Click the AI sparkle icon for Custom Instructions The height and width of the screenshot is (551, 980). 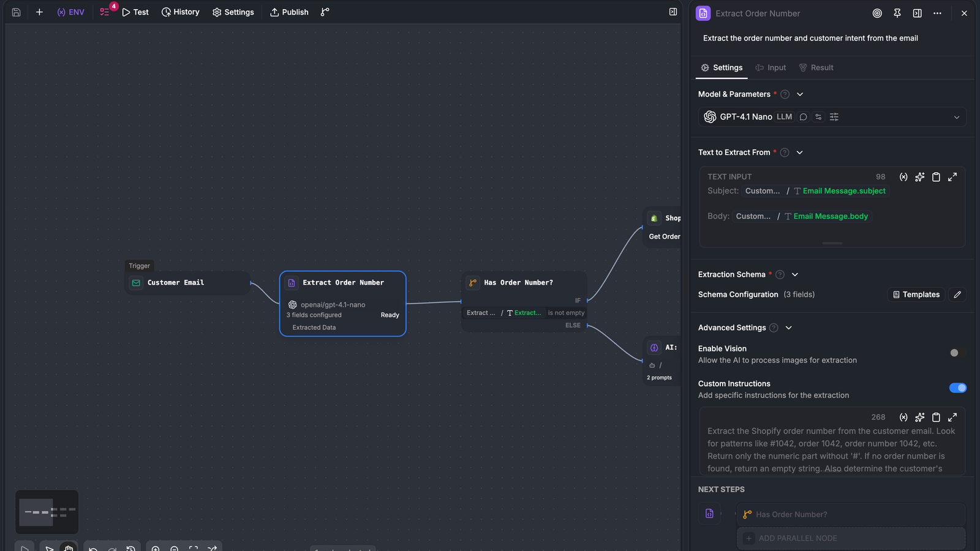click(x=919, y=418)
